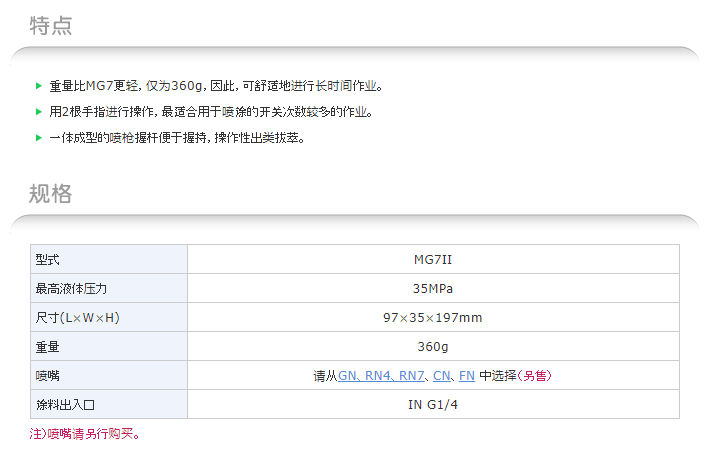Click the red (另售) text
Image resolution: width=710 pixels, height=459 pixels.
coord(535,376)
